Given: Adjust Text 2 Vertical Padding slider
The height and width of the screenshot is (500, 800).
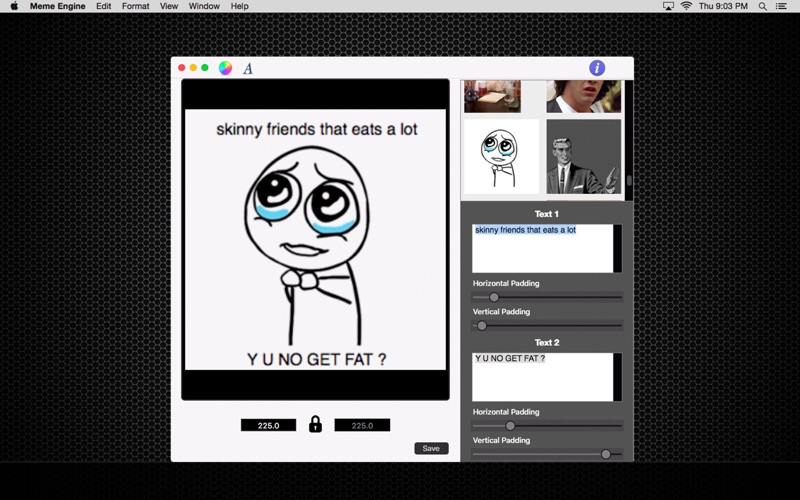Looking at the screenshot, I should [x=547, y=454].
